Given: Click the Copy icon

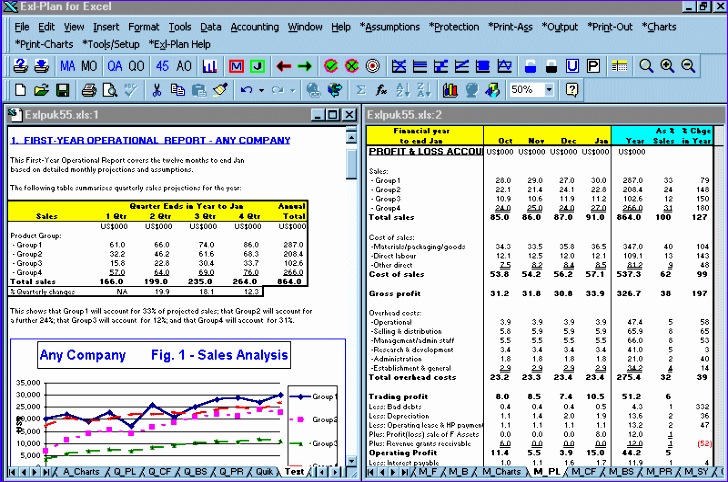Looking at the screenshot, I should coord(177,90).
